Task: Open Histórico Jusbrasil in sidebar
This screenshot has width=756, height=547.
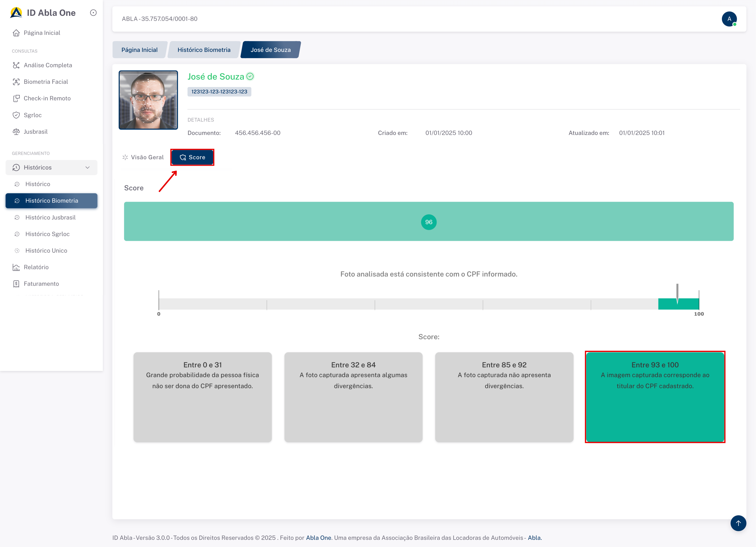Action: pyautogui.click(x=50, y=218)
